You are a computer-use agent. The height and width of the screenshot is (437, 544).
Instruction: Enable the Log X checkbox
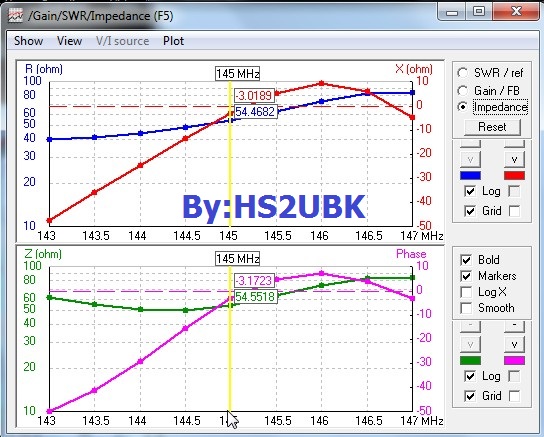click(x=466, y=292)
